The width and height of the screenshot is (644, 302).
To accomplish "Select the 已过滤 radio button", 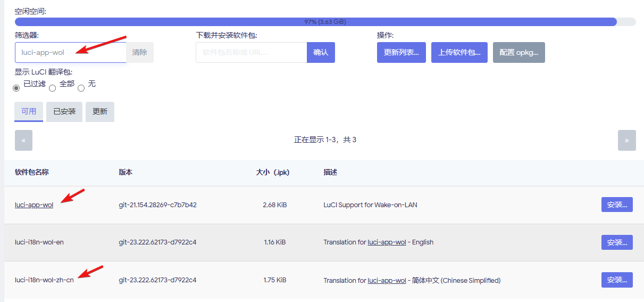I will click(x=16, y=88).
